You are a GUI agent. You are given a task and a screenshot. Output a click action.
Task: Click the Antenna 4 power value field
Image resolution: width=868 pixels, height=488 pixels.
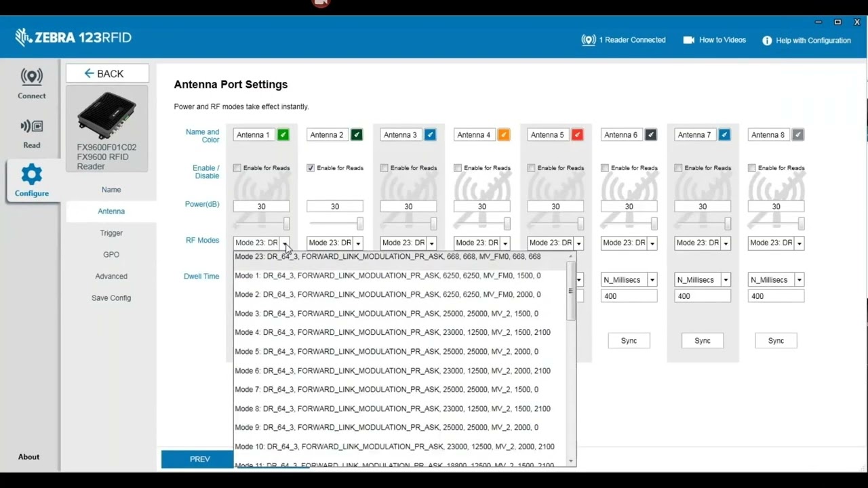(x=482, y=206)
